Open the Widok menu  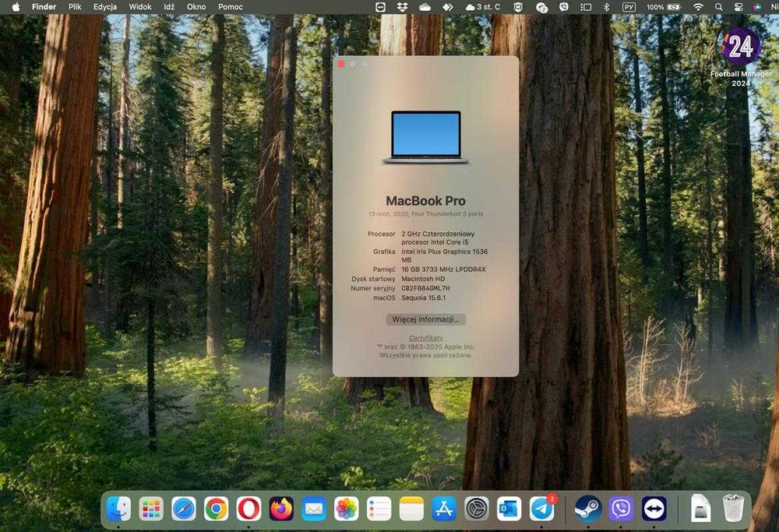140,7
